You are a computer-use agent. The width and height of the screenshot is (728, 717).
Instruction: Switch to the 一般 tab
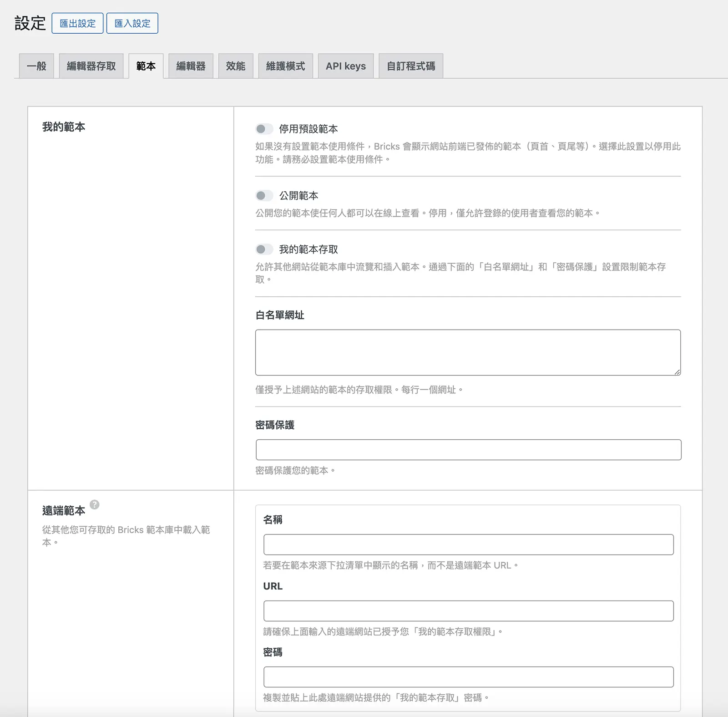[x=36, y=66]
